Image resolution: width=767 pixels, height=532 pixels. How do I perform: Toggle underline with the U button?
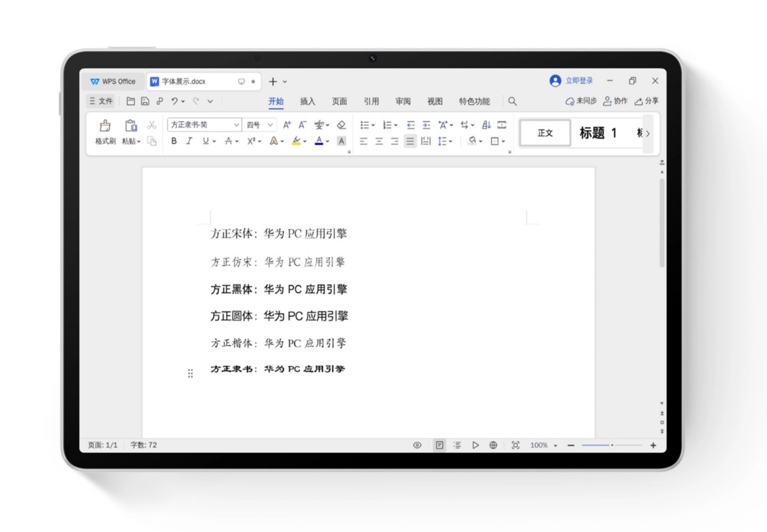coord(206,141)
